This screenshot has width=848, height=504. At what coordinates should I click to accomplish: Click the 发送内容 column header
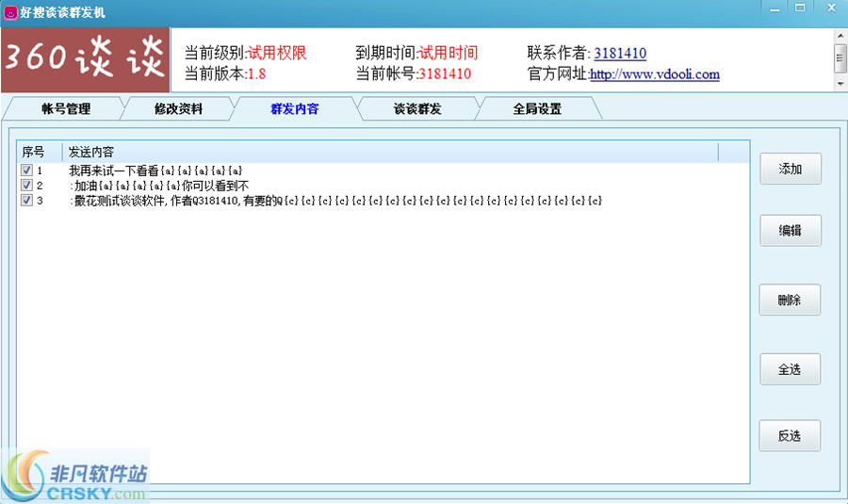coord(390,152)
